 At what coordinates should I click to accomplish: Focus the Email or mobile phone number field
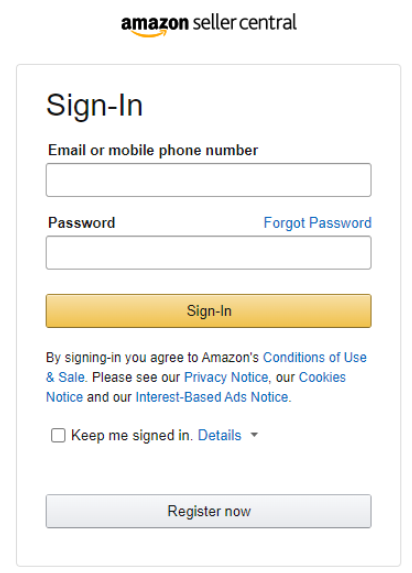pyautogui.click(x=209, y=180)
